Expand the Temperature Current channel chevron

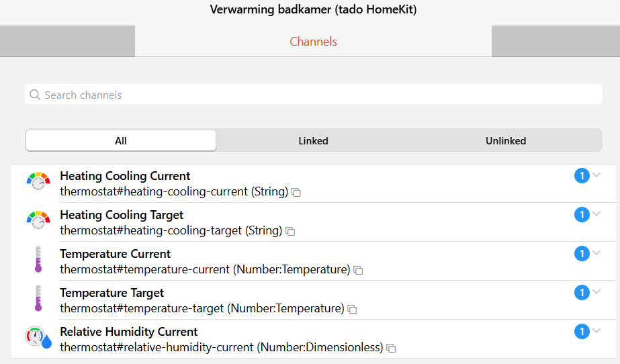[596, 253]
